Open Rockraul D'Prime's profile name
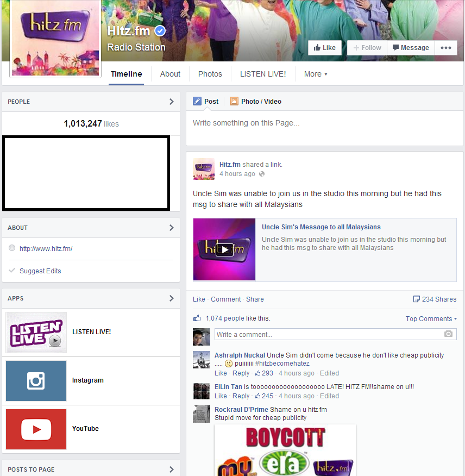Screen dimensions: 465x476 [241, 410]
